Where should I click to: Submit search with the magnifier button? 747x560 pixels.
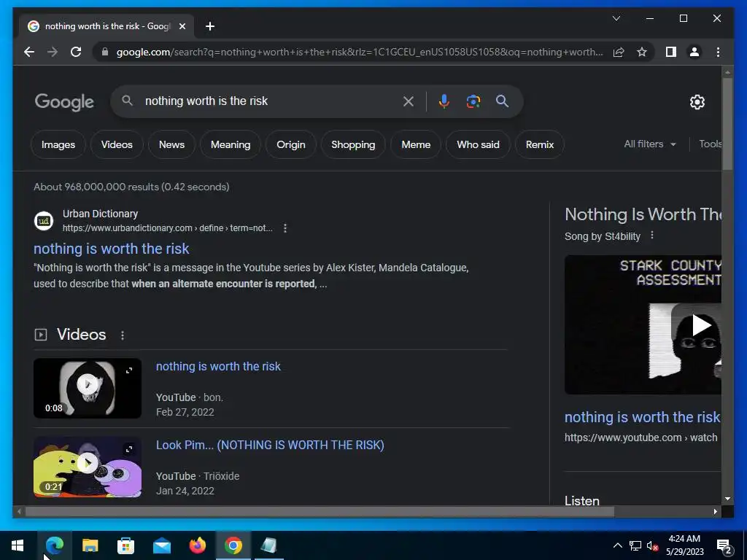coord(502,101)
